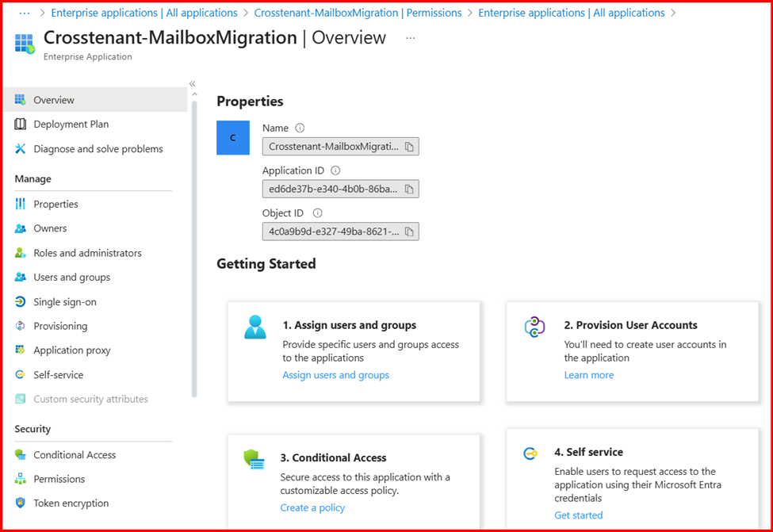Click the info icon next to Name
The image size is (773, 532).
[x=300, y=128]
